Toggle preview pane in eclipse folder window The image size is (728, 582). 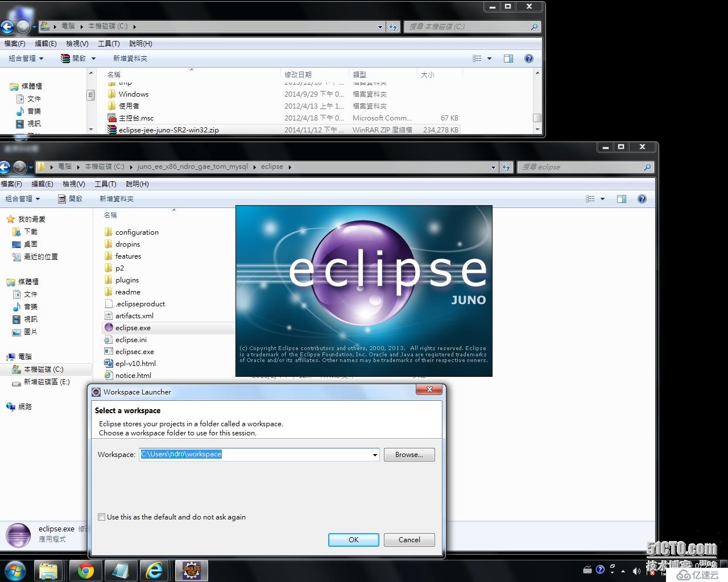click(x=622, y=199)
